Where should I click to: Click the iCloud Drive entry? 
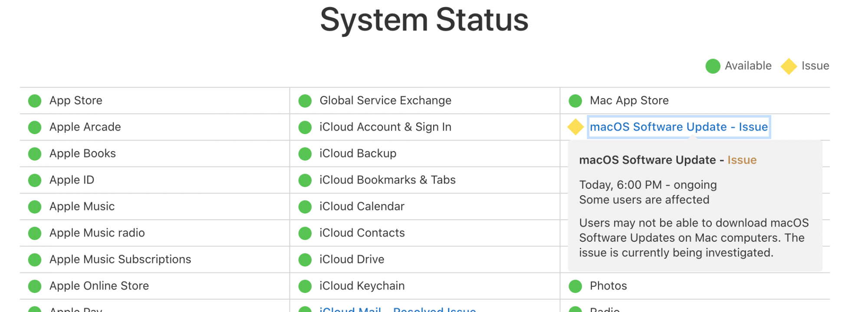pyautogui.click(x=352, y=259)
